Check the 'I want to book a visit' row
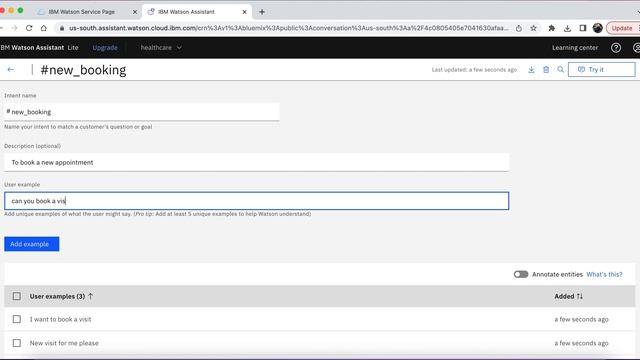Image resolution: width=640 pixels, height=360 pixels. [x=17, y=319]
